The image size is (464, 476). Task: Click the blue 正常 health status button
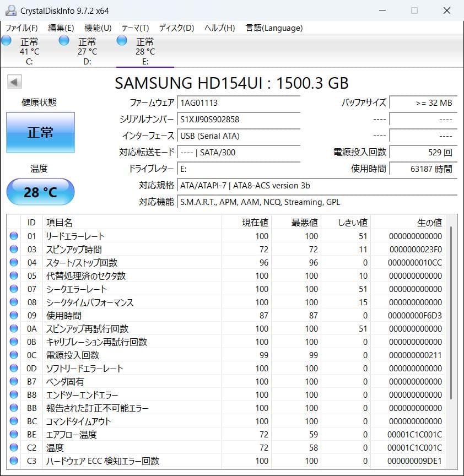[40, 132]
